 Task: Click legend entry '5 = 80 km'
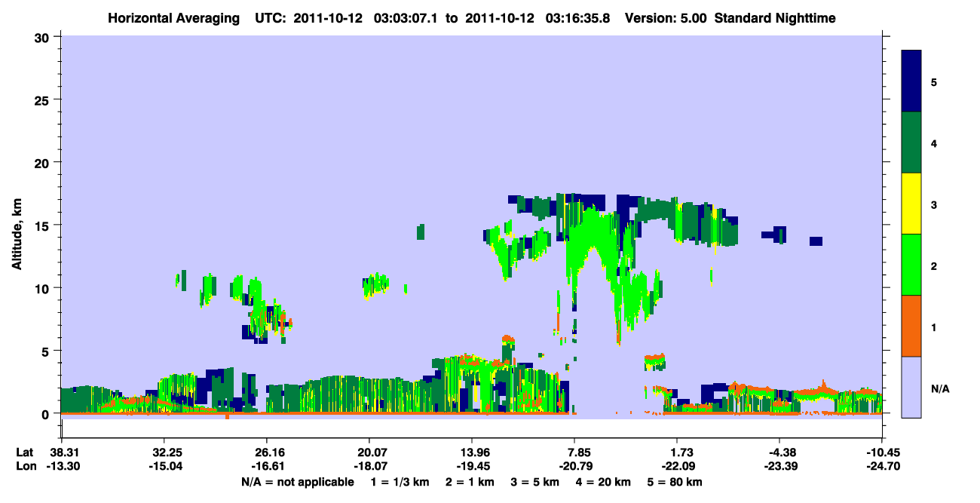[x=673, y=482]
